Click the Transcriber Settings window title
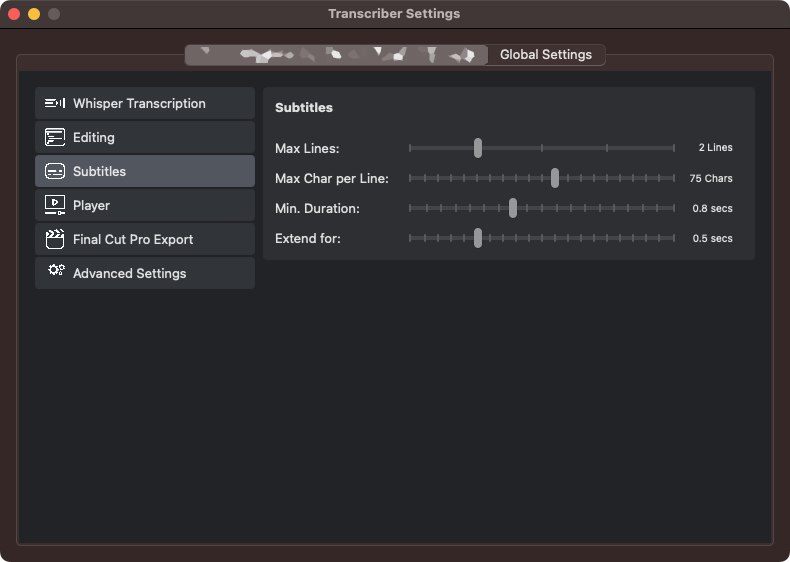This screenshot has width=790, height=562. click(394, 14)
